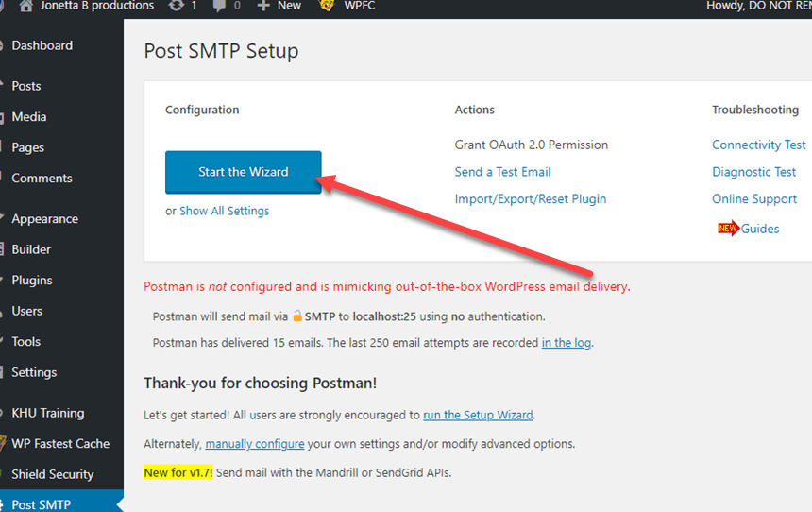This screenshot has width=812, height=512.
Task: Open Settings in the sidebar
Action: coord(34,372)
